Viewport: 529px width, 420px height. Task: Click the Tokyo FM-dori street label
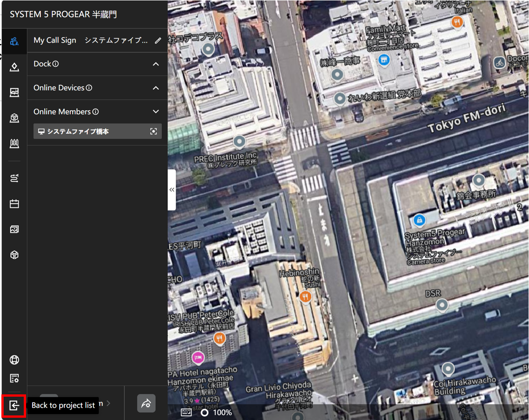(x=467, y=118)
